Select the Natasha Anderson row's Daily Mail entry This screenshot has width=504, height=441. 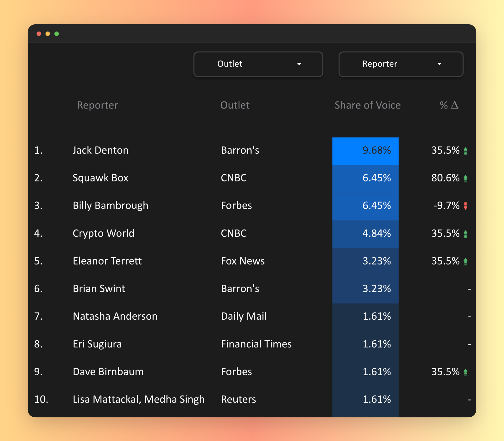(244, 317)
